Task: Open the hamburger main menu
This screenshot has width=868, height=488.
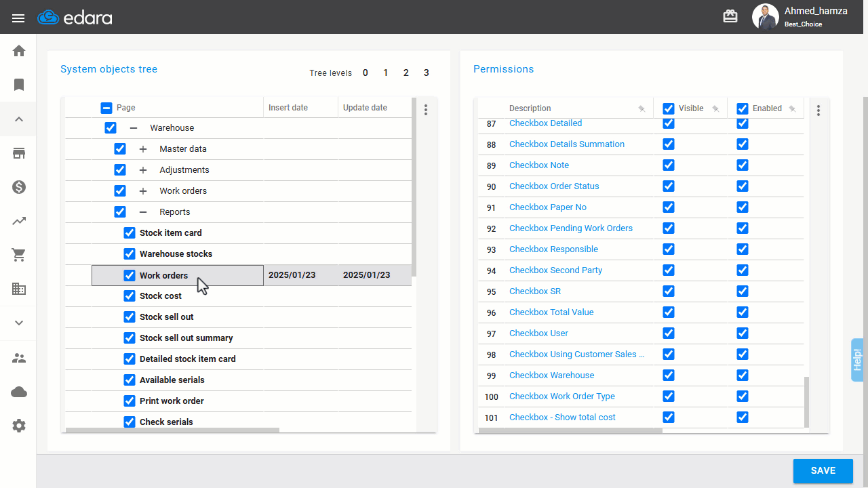Action: tap(18, 18)
